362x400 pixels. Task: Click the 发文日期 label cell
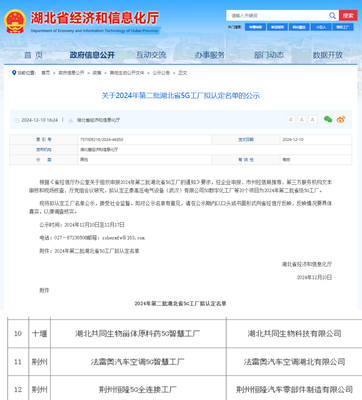coord(246,139)
